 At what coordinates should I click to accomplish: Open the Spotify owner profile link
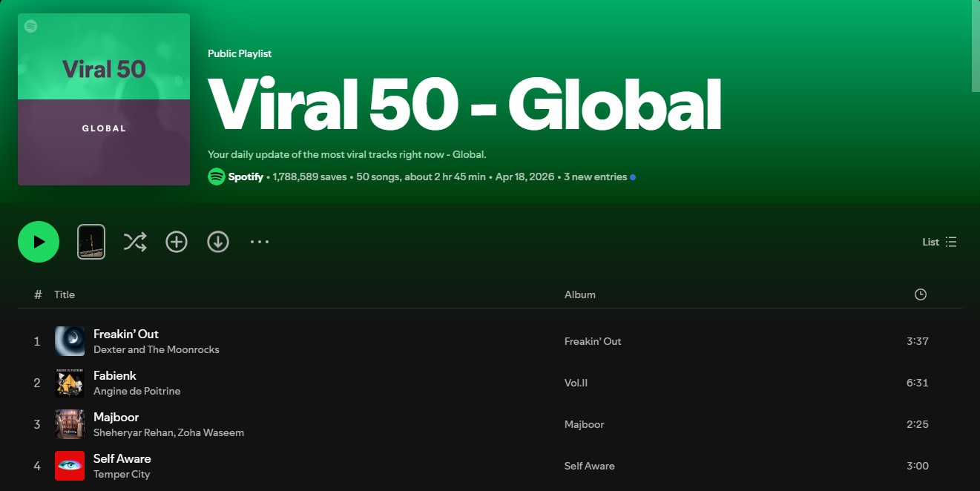coord(246,177)
